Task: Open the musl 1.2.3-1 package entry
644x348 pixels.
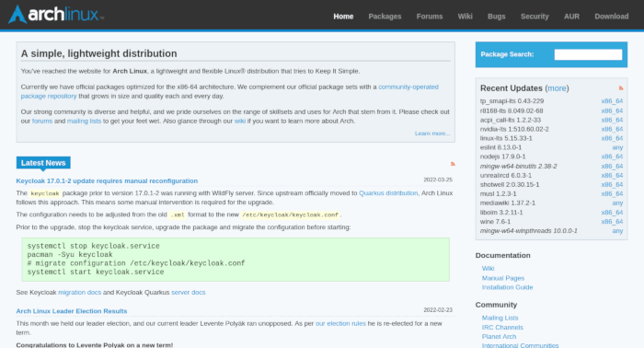Action: [x=499, y=194]
